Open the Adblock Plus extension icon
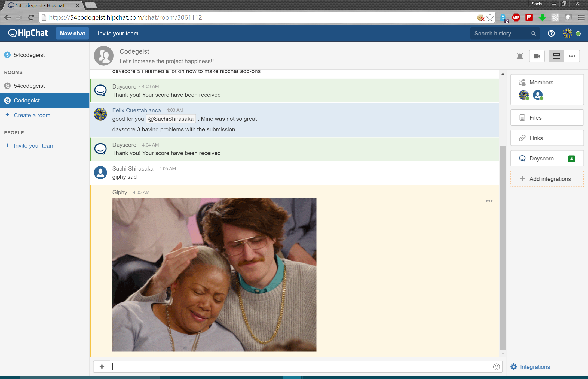This screenshot has width=588, height=379. tap(516, 18)
